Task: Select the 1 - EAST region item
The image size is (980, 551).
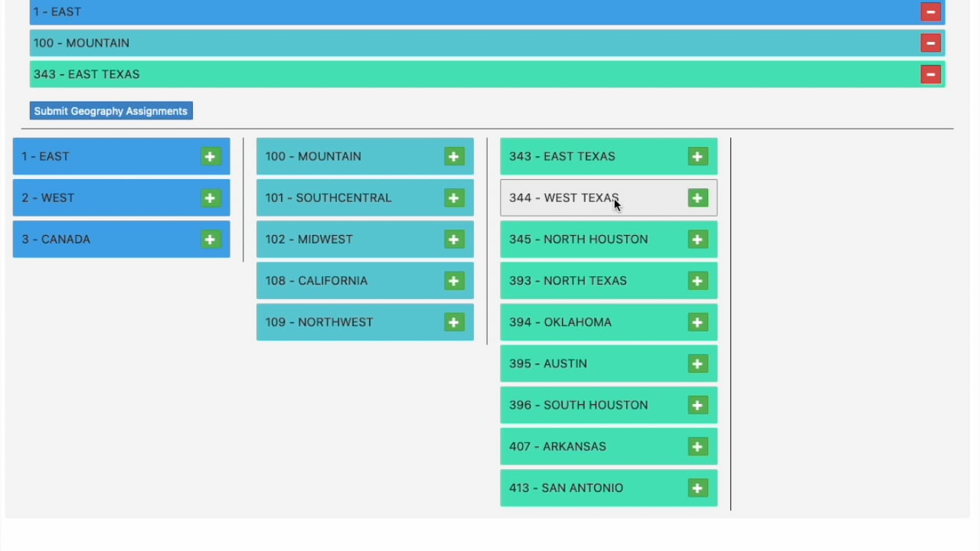Action: pos(121,156)
